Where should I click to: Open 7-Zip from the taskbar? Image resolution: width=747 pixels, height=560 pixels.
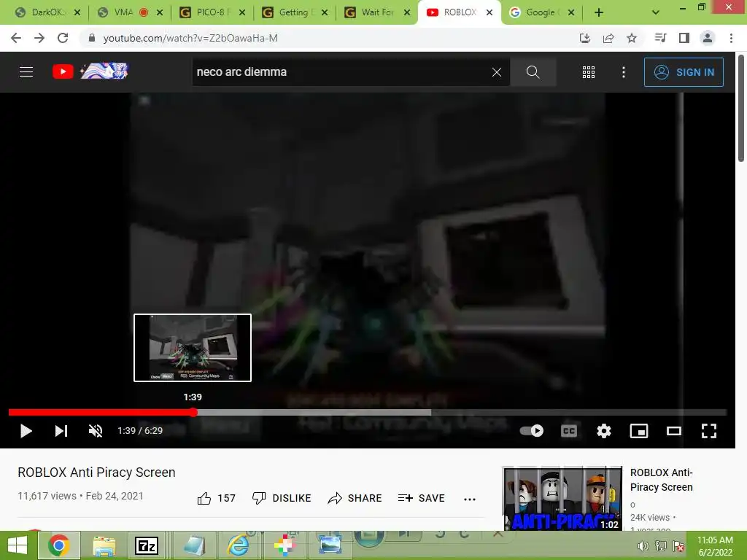(x=146, y=545)
